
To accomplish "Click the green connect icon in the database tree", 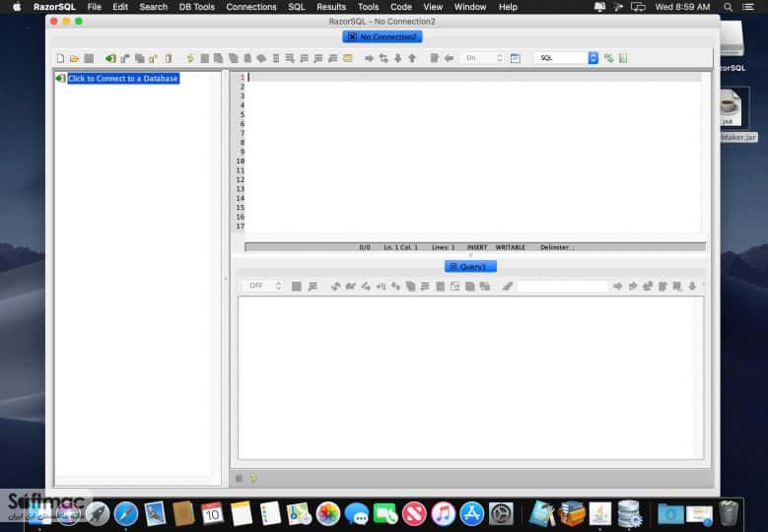I will coord(61,78).
